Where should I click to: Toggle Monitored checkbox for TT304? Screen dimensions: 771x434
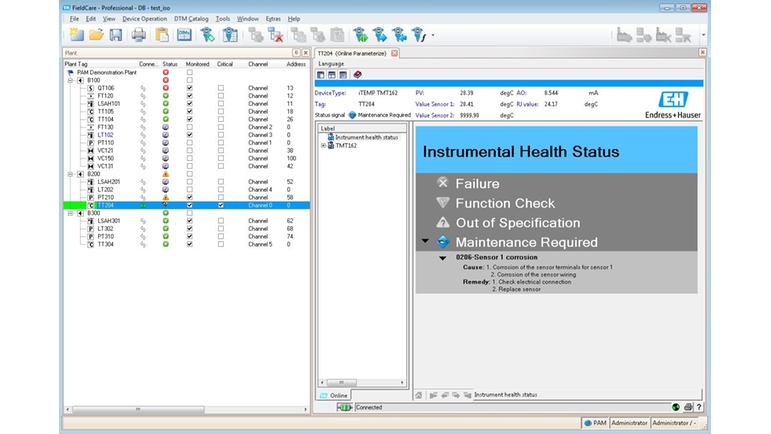coord(189,244)
